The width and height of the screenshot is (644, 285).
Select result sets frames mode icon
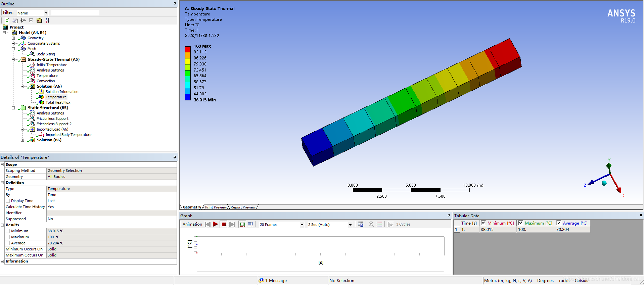250,224
